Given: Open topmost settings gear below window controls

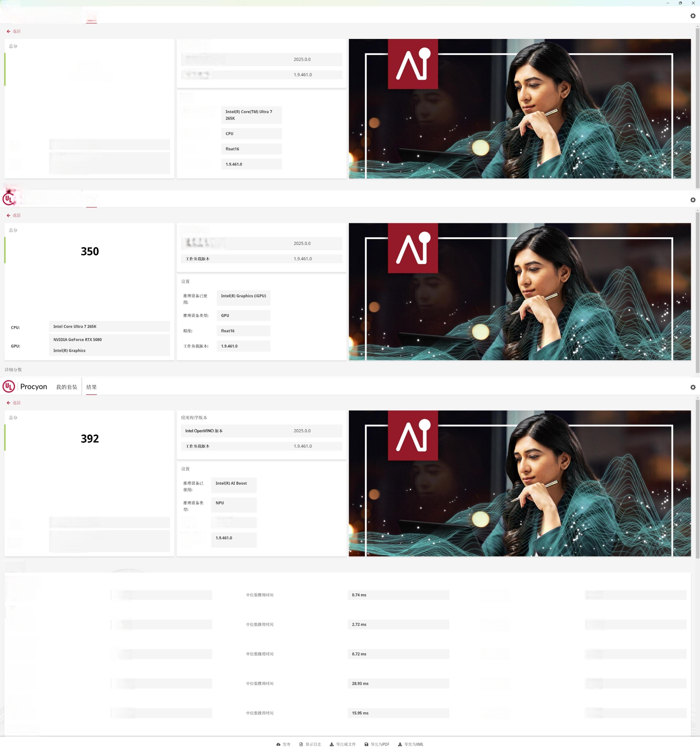Looking at the screenshot, I should (693, 16).
